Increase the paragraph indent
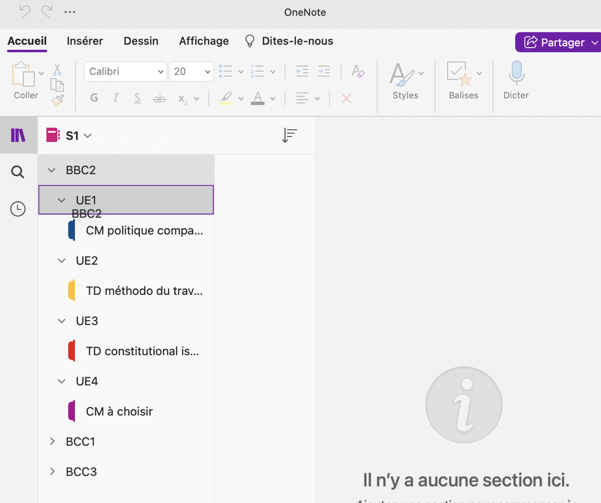This screenshot has height=503, width=601. [x=324, y=71]
